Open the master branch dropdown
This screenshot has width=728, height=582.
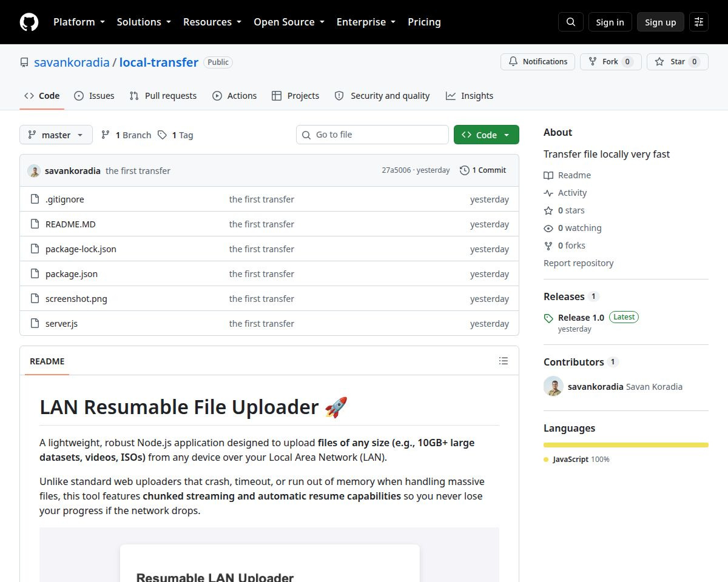tap(56, 135)
